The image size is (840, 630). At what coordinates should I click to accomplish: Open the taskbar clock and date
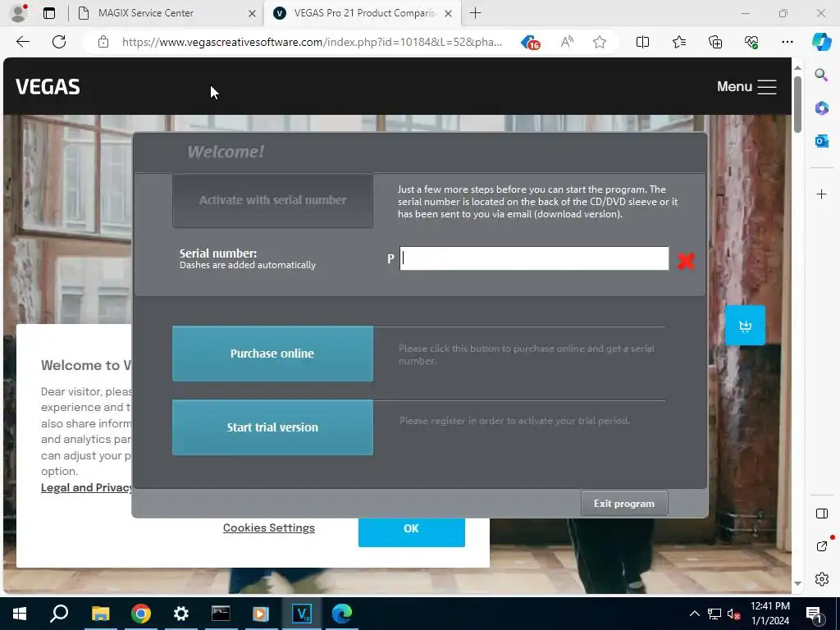pyautogui.click(x=769, y=614)
